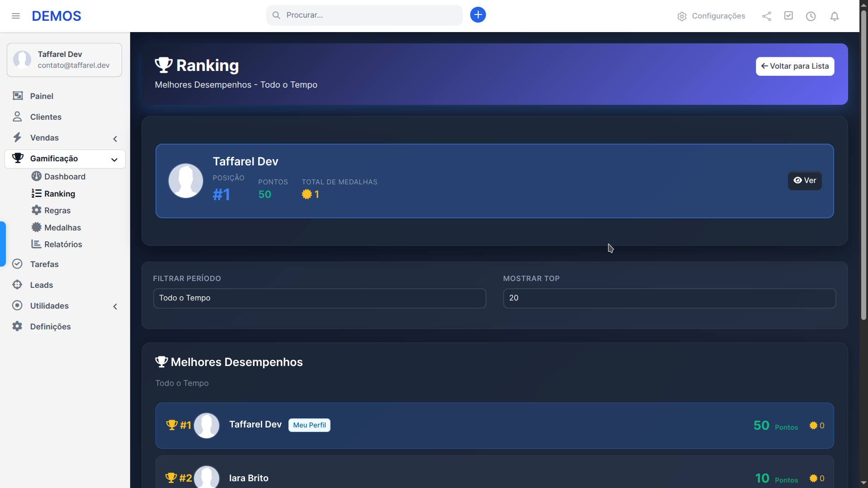Open the Filtrar Período dropdown

coord(320,298)
